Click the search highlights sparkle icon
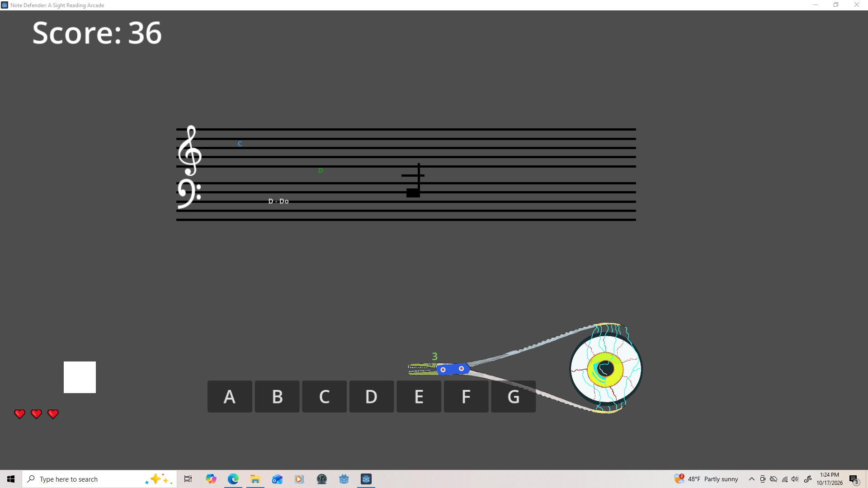 point(158,479)
